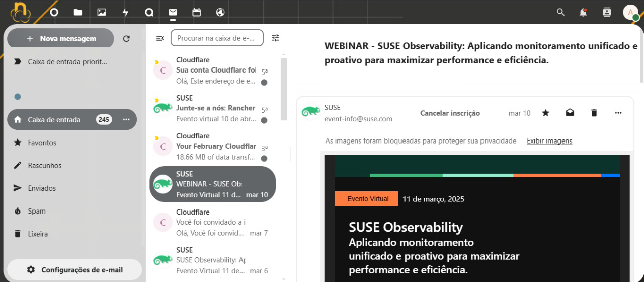The width and height of the screenshot is (644, 282).
Task: Open the Spam folder
Action: [72, 211]
